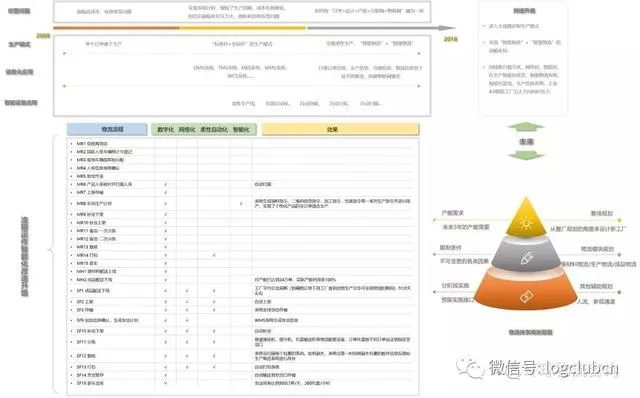Image resolution: width=640 pixels, height=398 pixels.
Task: Click the 柔性自动化 checkmark in row MR14
Action: [x=214, y=255]
